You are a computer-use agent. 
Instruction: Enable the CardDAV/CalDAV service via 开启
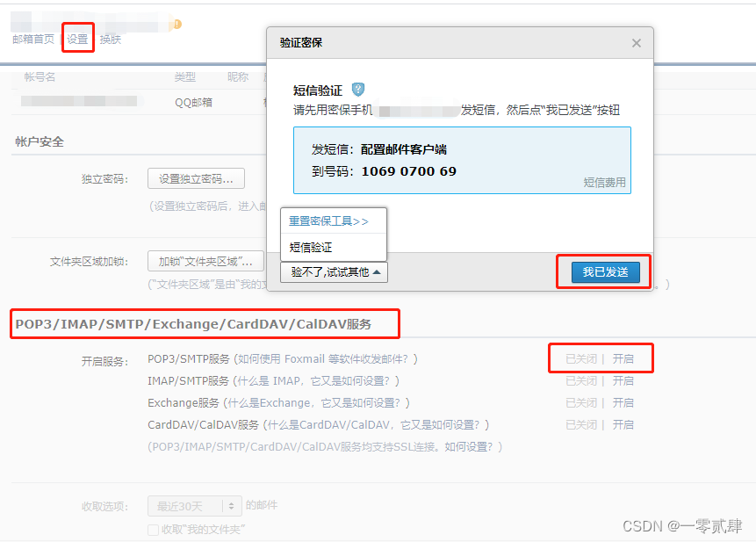623,425
